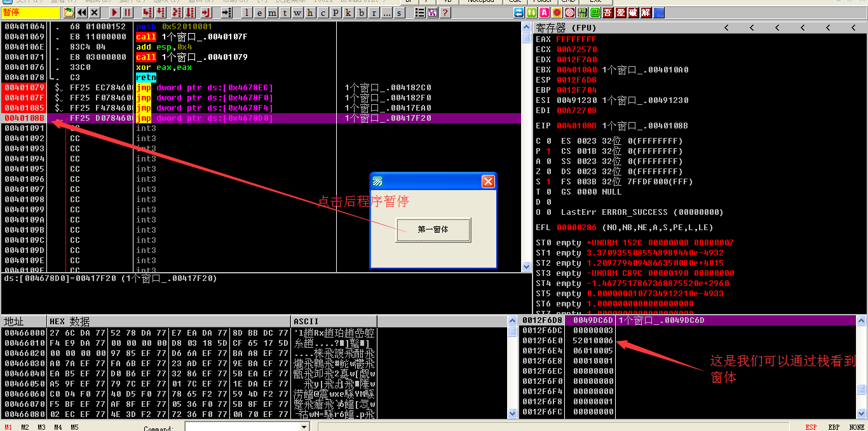The height and width of the screenshot is (431, 868).
Task: Toggle ESP stack addressing mode
Action: [811, 427]
